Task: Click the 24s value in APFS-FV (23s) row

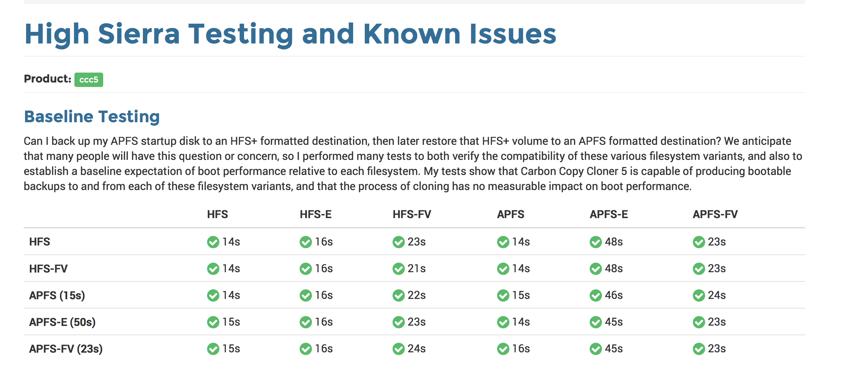Action: [417, 349]
